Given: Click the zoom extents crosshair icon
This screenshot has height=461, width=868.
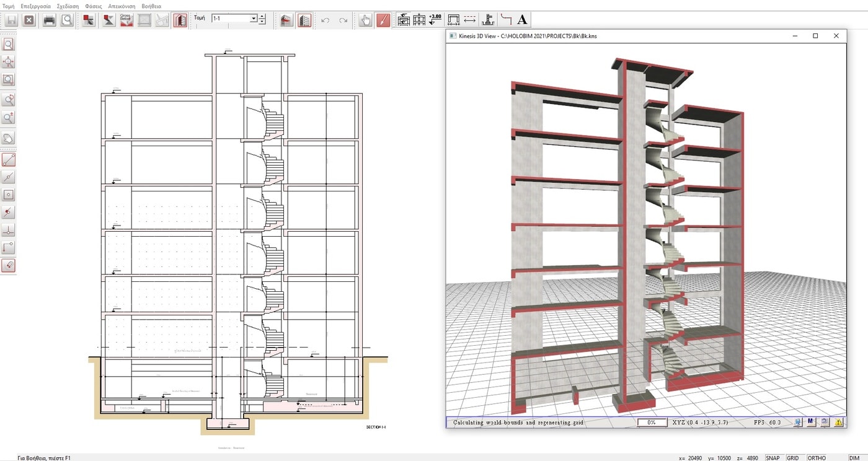Looking at the screenshot, I should [x=9, y=62].
